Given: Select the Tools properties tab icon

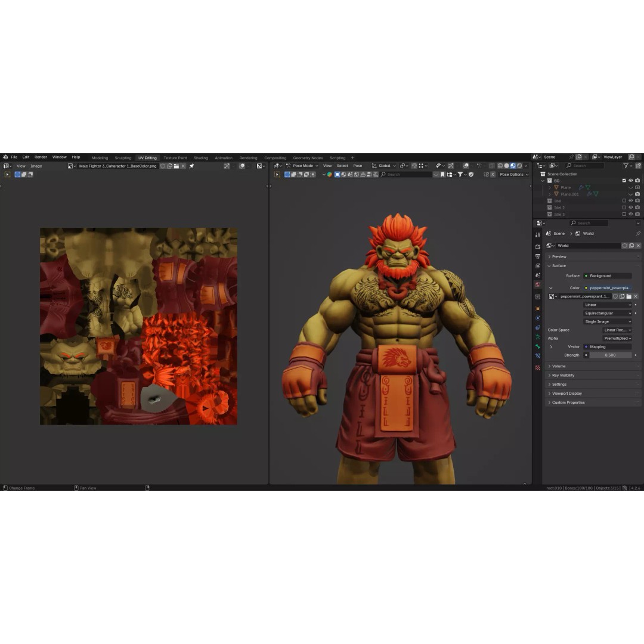Looking at the screenshot, I should [x=538, y=235].
